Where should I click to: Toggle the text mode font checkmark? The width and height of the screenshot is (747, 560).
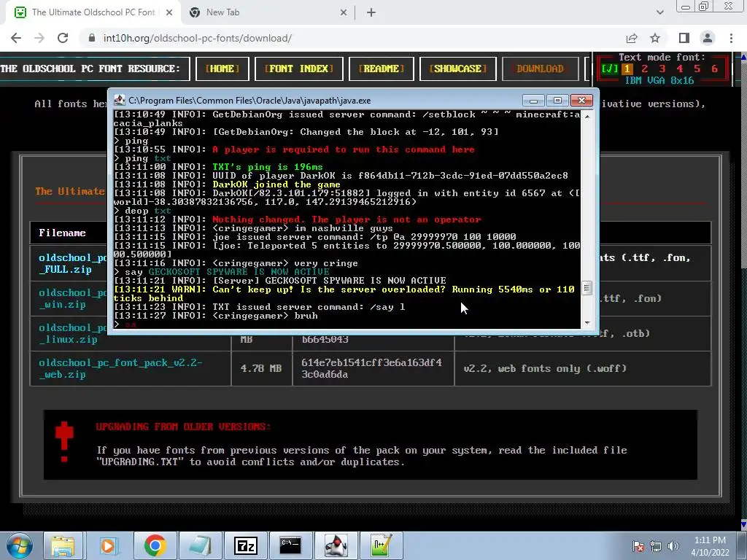point(610,69)
